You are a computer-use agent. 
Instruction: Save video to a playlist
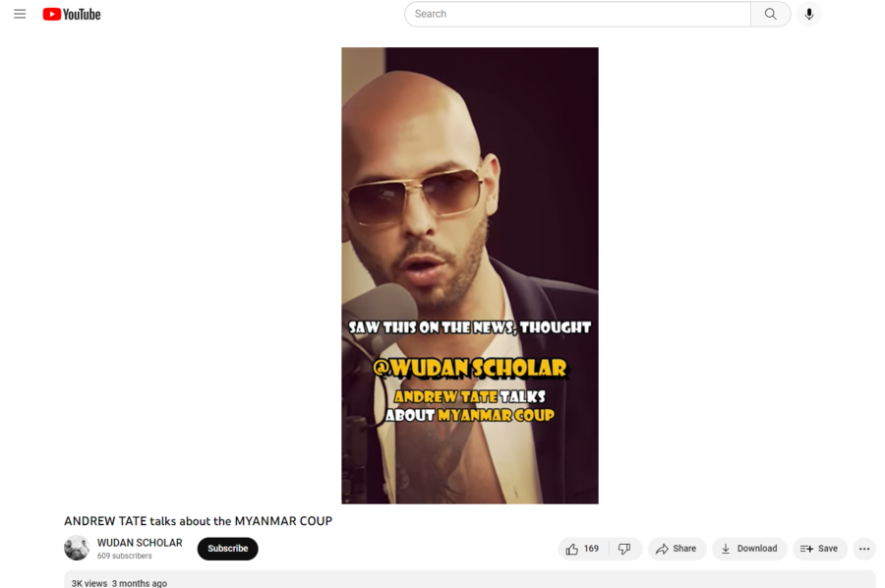[x=819, y=549]
